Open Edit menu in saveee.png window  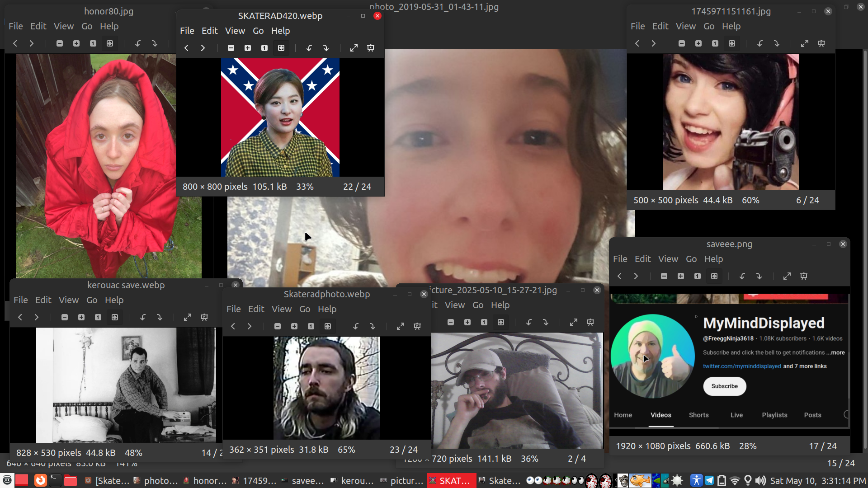coord(642,259)
